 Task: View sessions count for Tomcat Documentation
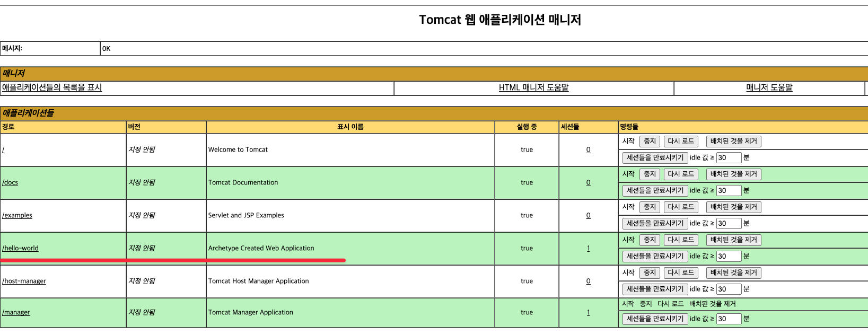[588, 182]
